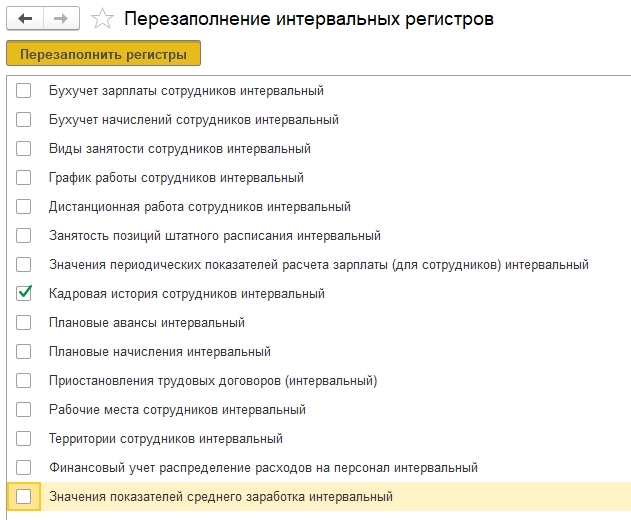This screenshot has width=631, height=520.
Task: Select row label График работы сотрудников интервальный
Action: [176, 177]
